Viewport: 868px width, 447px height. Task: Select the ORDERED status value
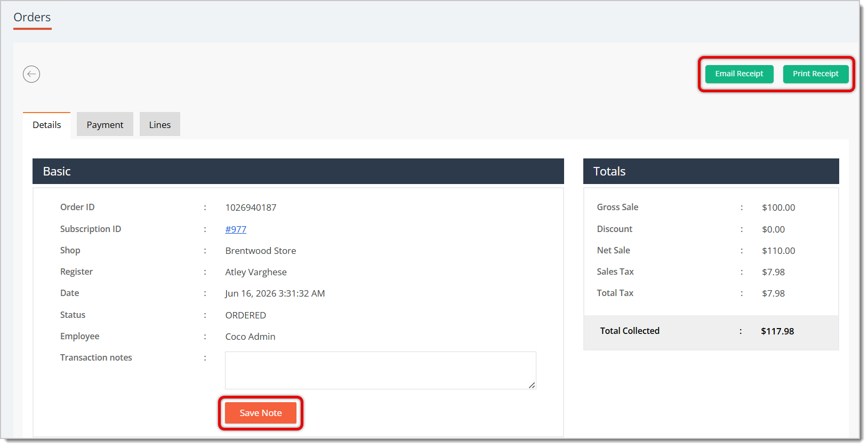(x=246, y=315)
